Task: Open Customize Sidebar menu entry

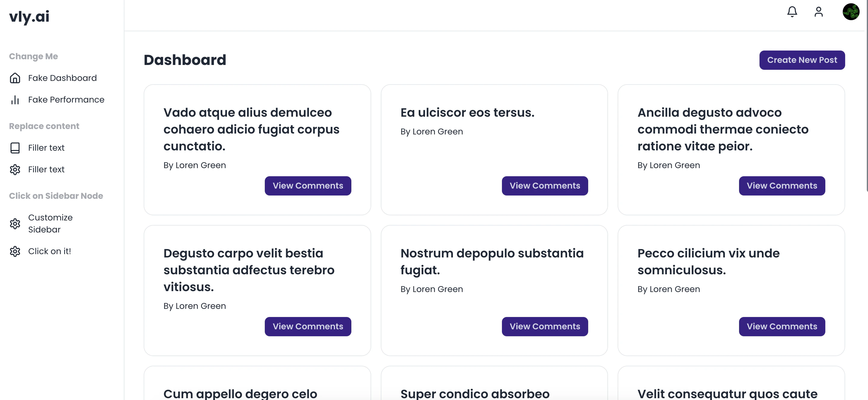Action: 50,223
